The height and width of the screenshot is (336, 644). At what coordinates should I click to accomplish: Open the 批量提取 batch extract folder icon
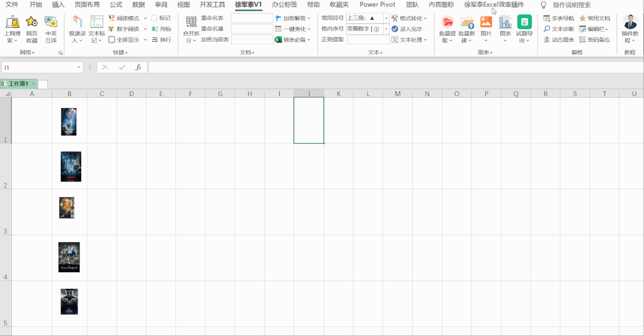point(447,21)
